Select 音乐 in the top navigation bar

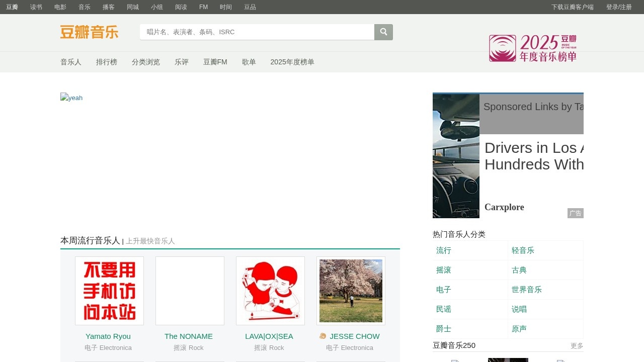[84, 7]
